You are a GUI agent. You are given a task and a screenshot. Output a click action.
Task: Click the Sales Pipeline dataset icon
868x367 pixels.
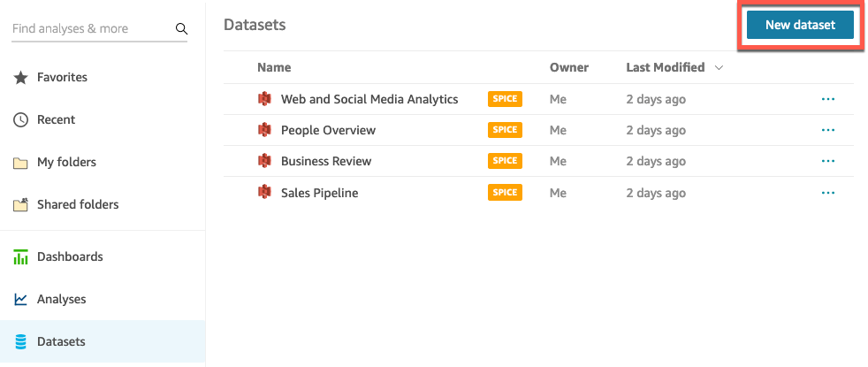(263, 193)
